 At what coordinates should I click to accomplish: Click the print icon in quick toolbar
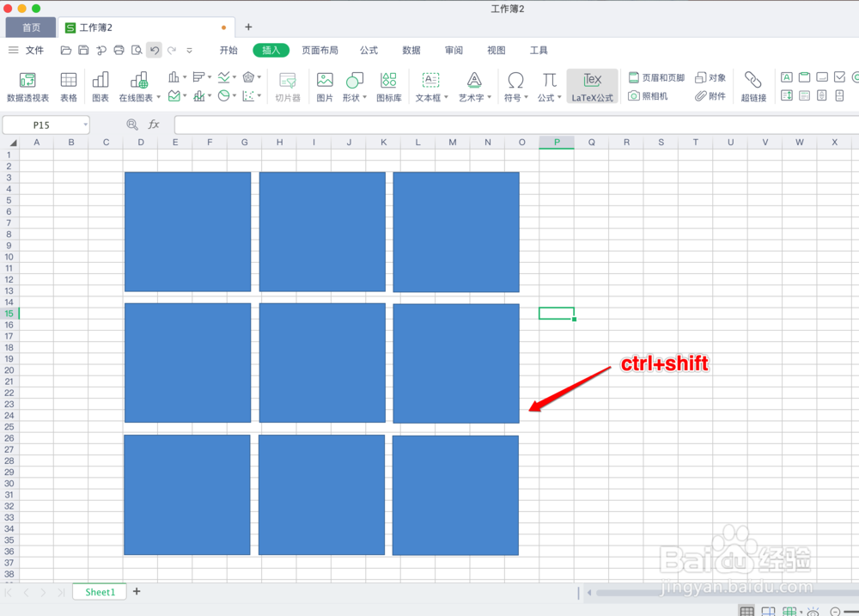point(119,51)
